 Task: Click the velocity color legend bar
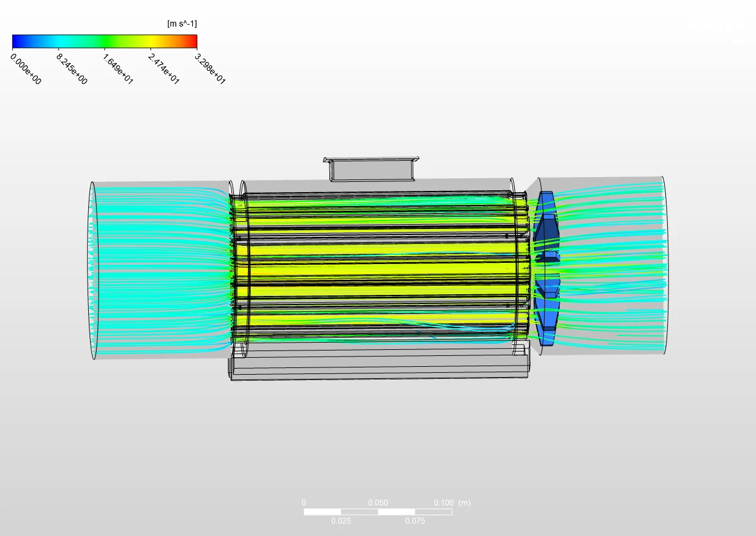(105, 41)
